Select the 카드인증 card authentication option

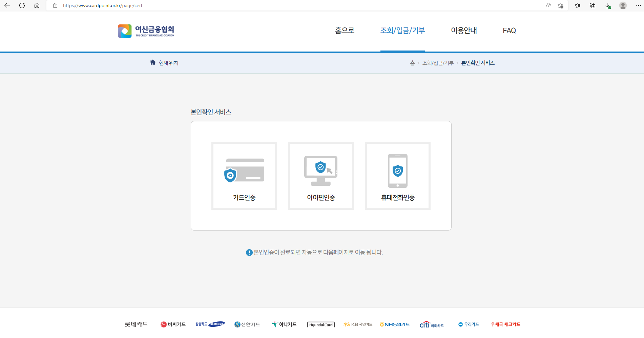click(x=244, y=175)
